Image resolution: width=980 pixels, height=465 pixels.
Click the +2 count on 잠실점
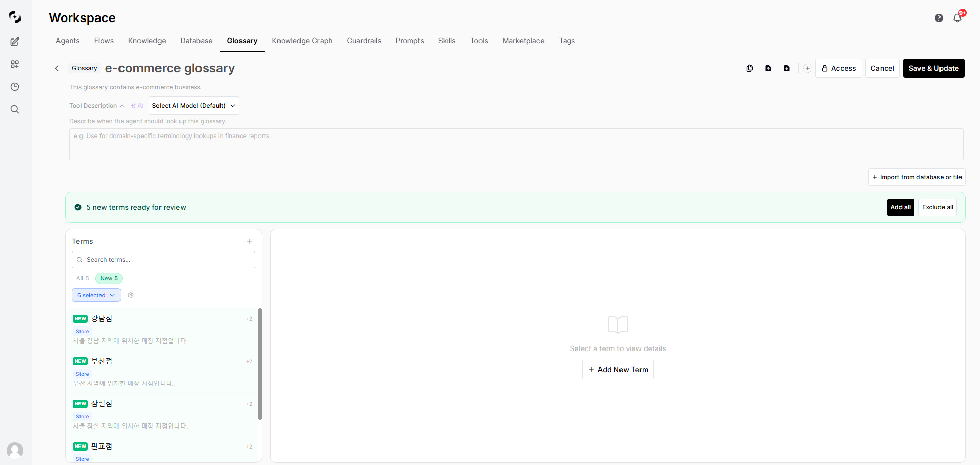[x=249, y=404]
